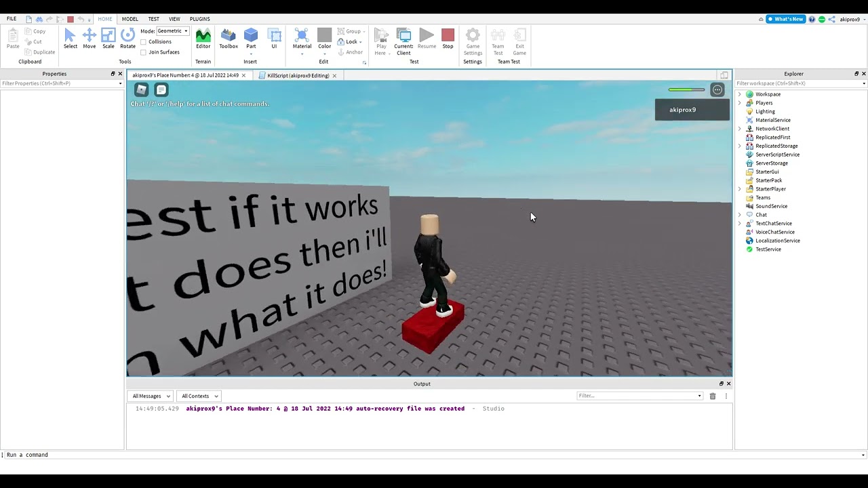Switch to the MODEL ribbon tab
The image size is (868, 488).
(x=130, y=19)
